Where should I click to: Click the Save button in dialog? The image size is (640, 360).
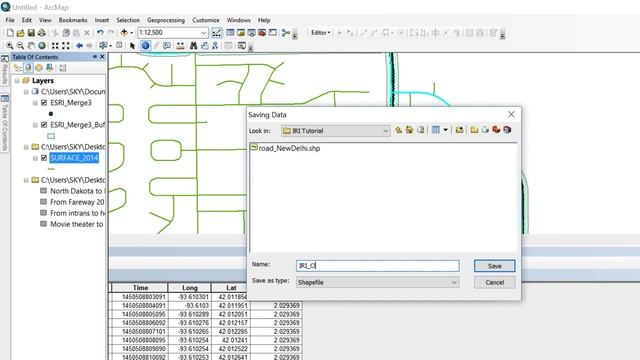pyautogui.click(x=494, y=266)
